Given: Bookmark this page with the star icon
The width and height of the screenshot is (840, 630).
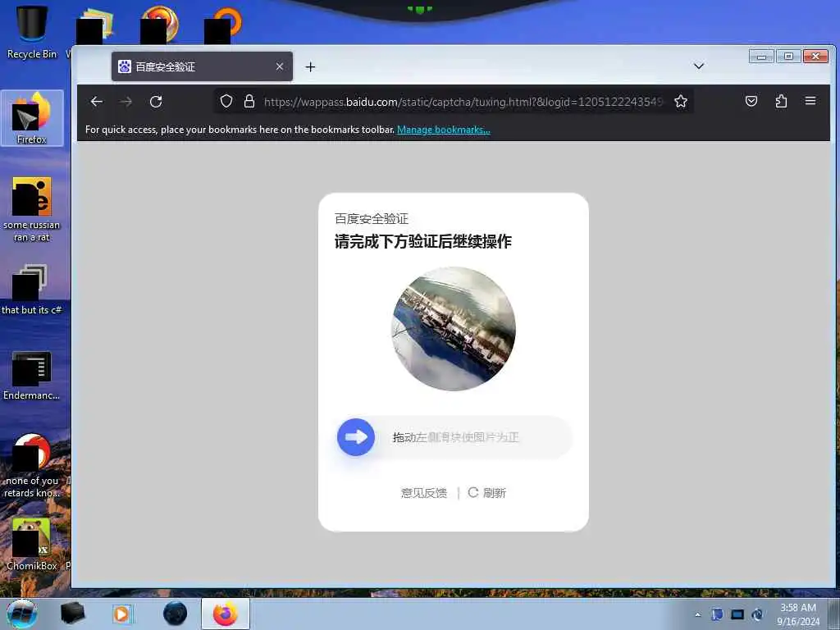Looking at the screenshot, I should click(x=680, y=101).
